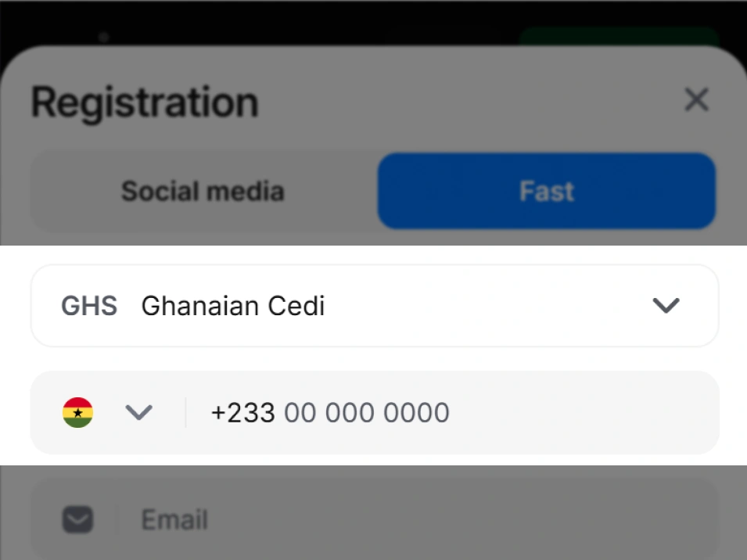Click the GHS currency code label

pos(89,306)
